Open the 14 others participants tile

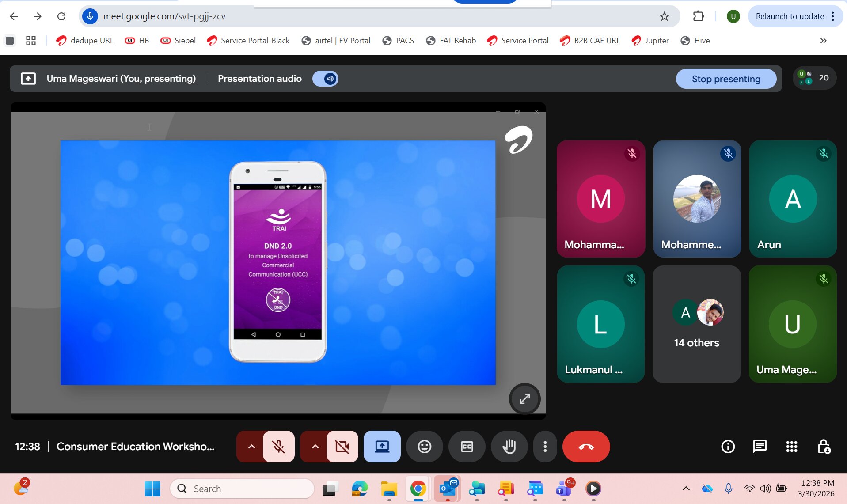point(696,324)
